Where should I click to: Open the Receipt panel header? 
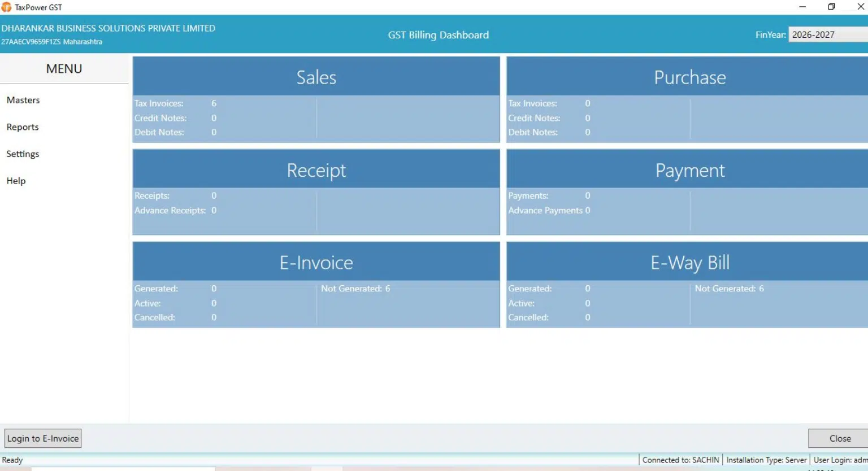[x=316, y=169]
